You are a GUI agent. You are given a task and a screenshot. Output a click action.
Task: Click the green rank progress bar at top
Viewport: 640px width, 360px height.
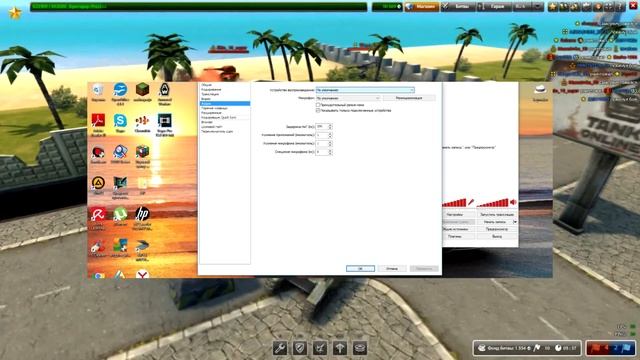click(x=199, y=7)
